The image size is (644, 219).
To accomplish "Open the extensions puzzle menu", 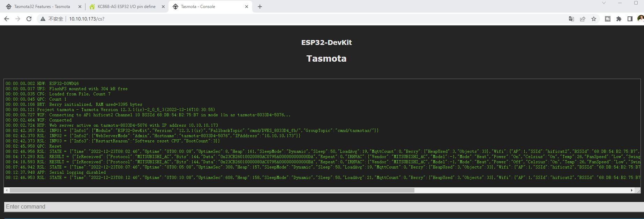I will click(619, 19).
